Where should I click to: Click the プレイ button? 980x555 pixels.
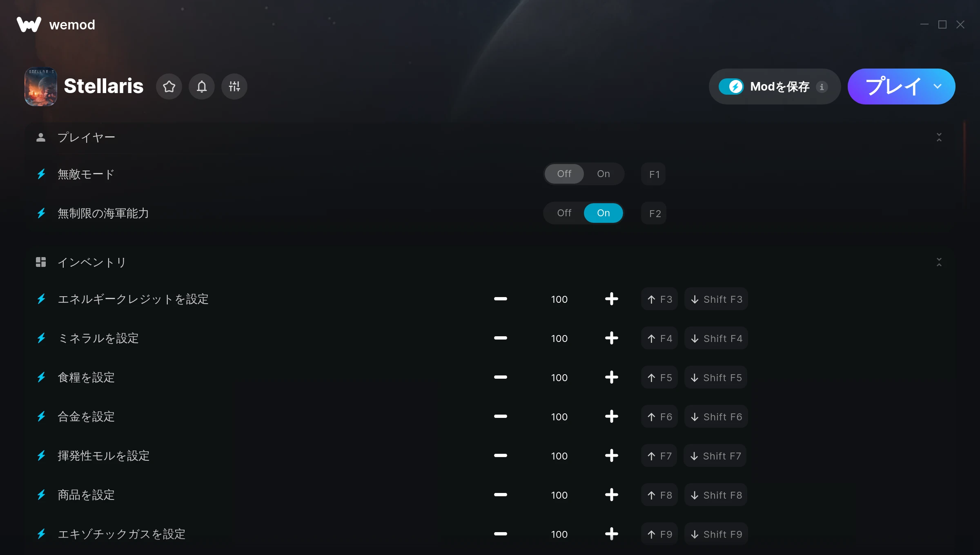coord(893,87)
